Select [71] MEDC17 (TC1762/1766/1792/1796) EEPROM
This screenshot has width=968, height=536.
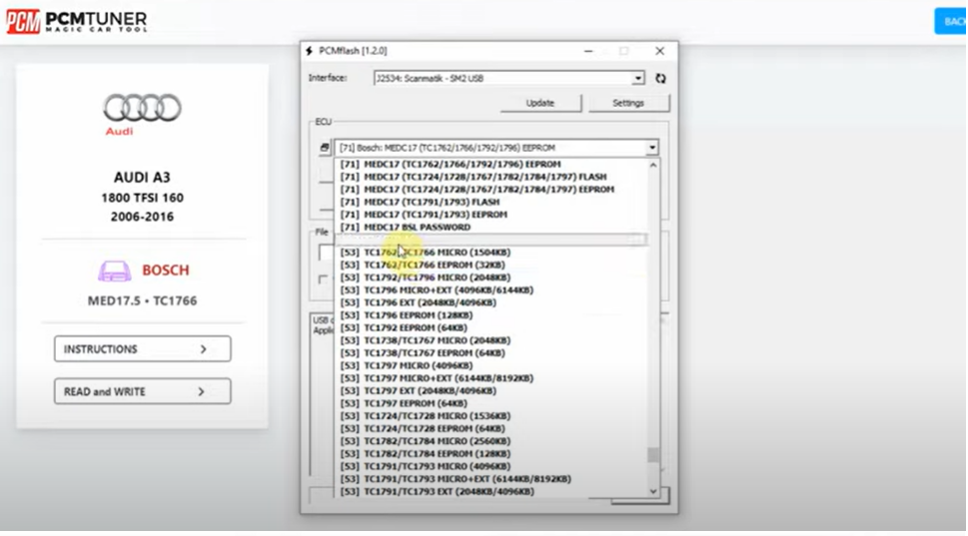pyautogui.click(x=491, y=164)
